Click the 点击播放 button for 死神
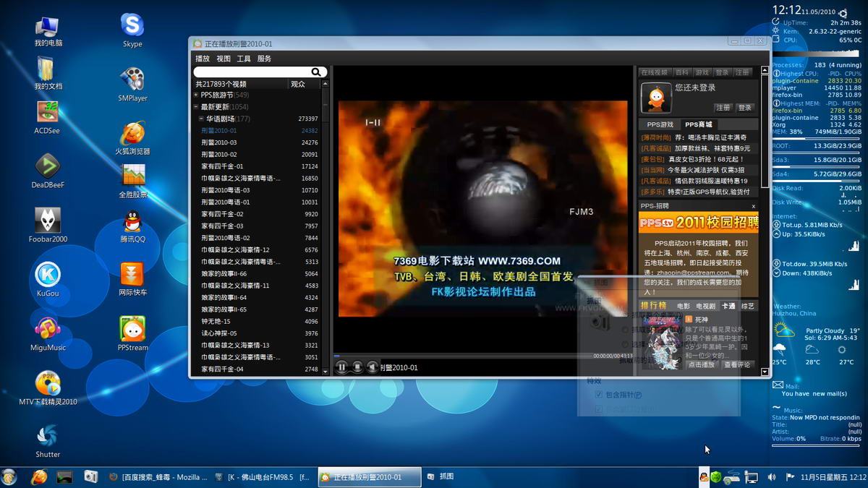Screen dimensions: 868x488 click(x=701, y=364)
